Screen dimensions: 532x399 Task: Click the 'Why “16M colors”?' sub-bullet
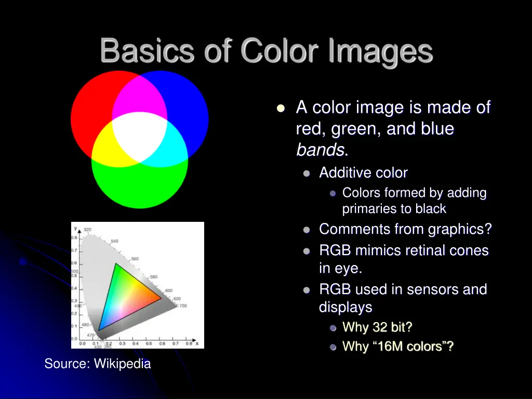tap(397, 347)
